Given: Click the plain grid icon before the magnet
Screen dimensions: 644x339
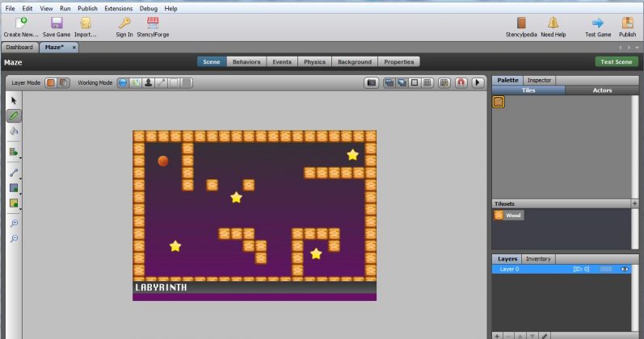Looking at the screenshot, I should point(444,83).
